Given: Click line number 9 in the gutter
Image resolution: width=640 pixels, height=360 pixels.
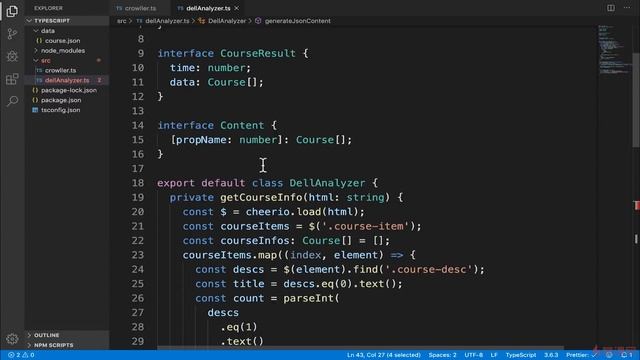Looking at the screenshot, I should tap(140, 53).
